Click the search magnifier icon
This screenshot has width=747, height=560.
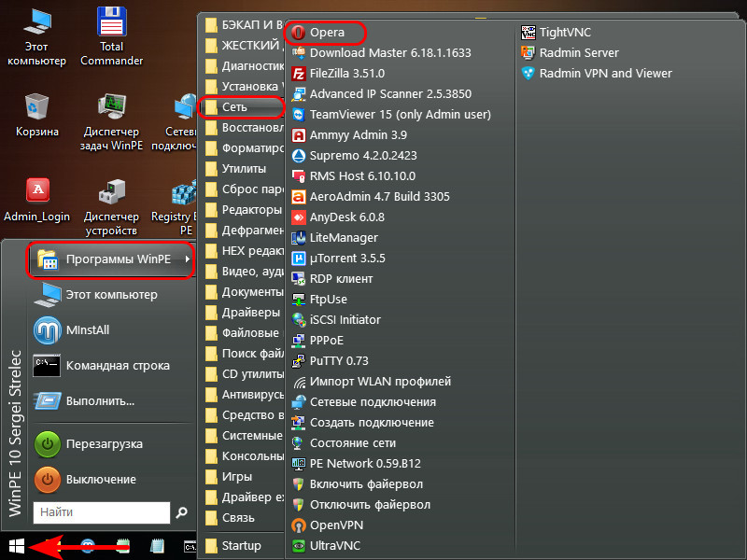coord(181,512)
